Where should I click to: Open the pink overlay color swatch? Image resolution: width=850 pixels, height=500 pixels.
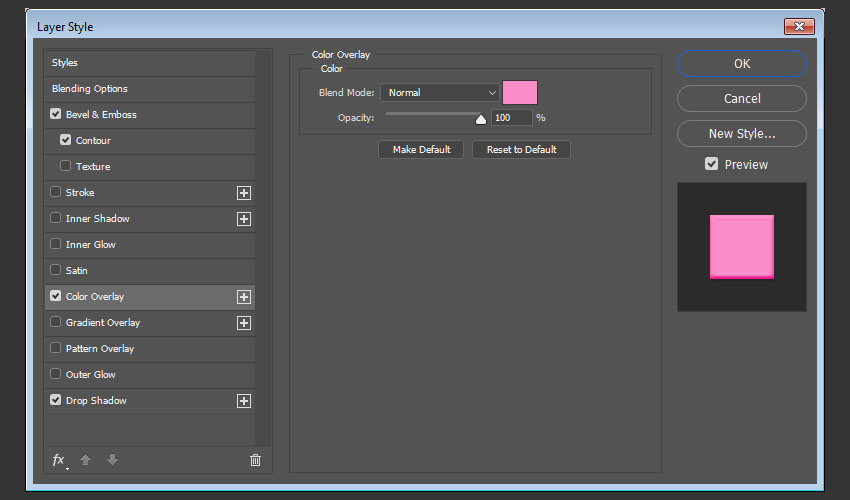point(520,93)
